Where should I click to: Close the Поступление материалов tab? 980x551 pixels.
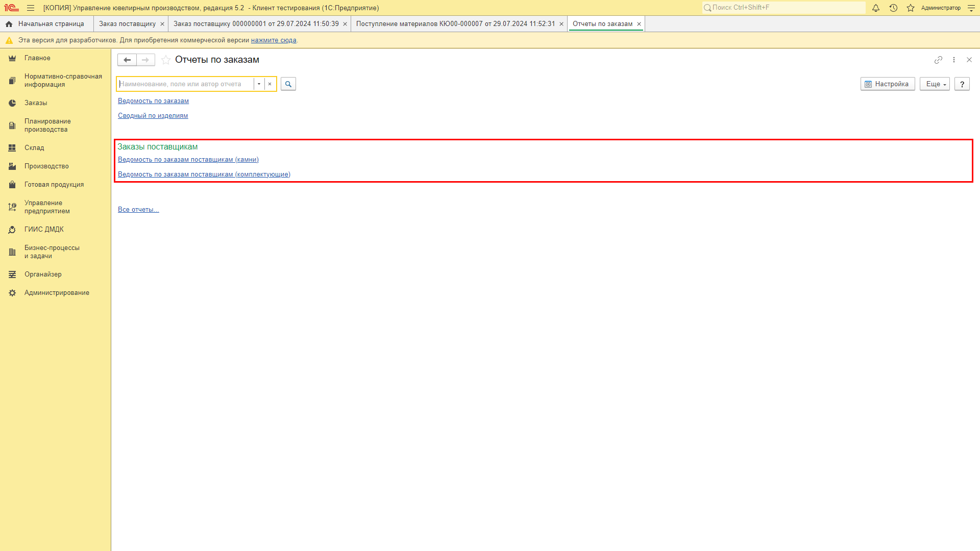click(561, 24)
